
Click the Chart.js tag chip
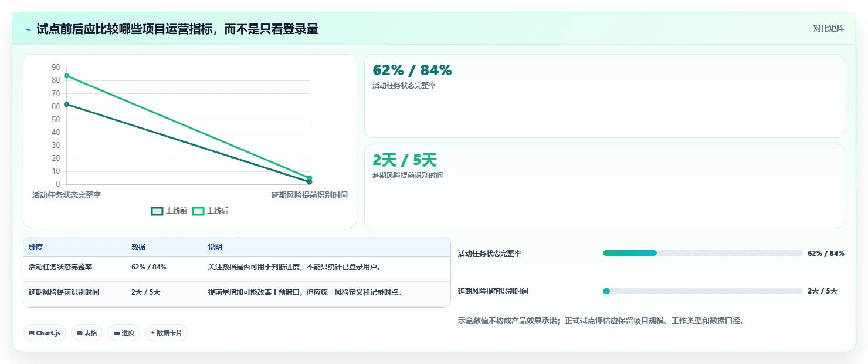pyautogui.click(x=45, y=333)
